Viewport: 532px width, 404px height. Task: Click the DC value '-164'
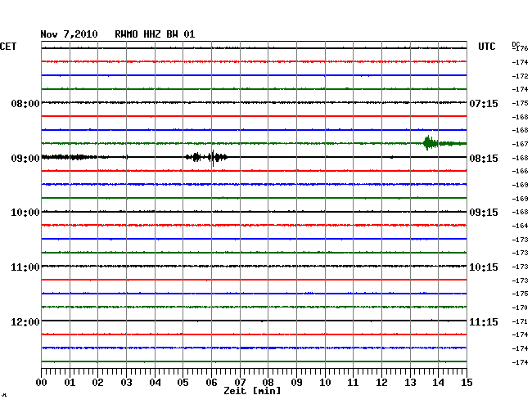[520, 226]
